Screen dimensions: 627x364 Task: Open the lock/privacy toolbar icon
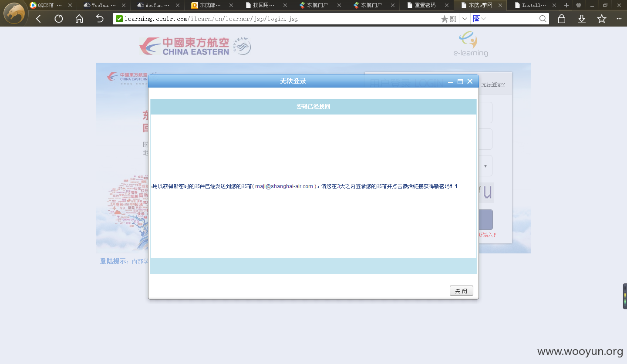(x=562, y=19)
